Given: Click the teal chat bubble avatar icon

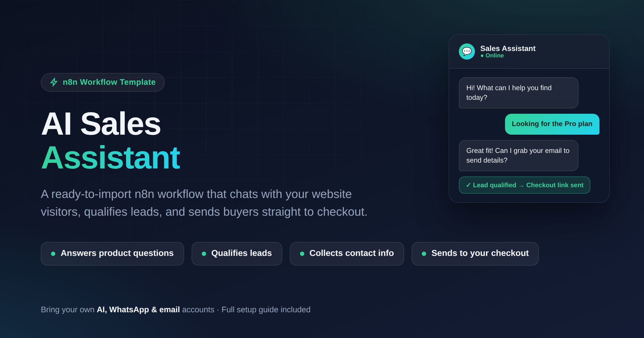Looking at the screenshot, I should [467, 52].
